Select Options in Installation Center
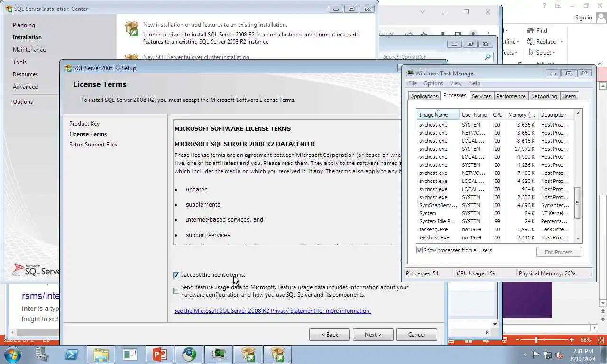Screen dimensions: 607x364 (23, 102)
